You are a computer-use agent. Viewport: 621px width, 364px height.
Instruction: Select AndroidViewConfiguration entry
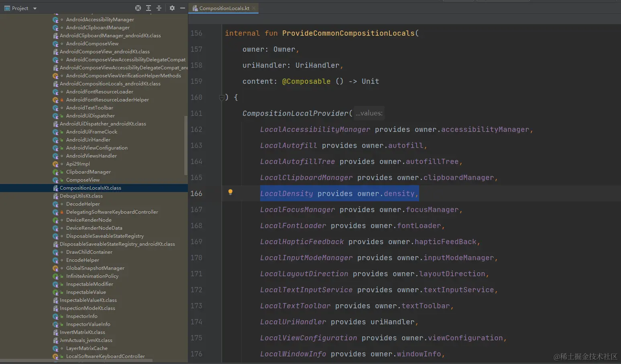coord(97,148)
